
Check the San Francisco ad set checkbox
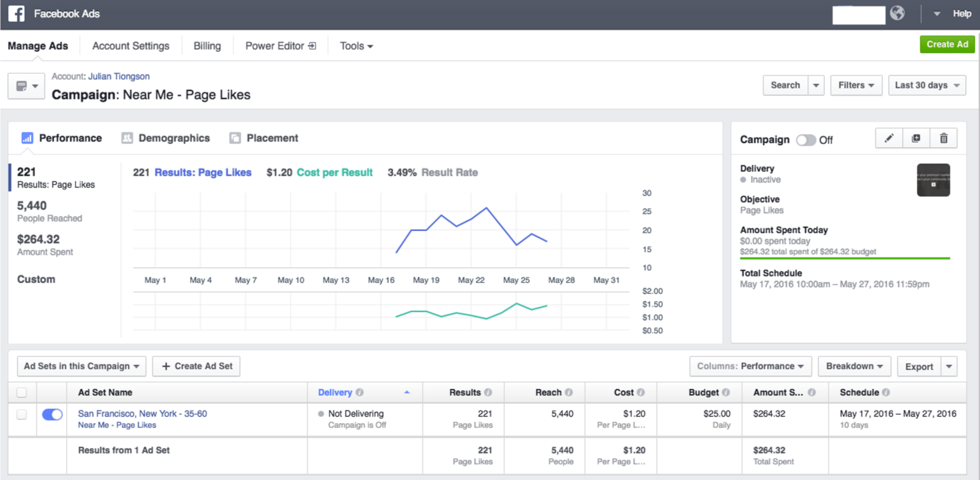[x=21, y=414]
